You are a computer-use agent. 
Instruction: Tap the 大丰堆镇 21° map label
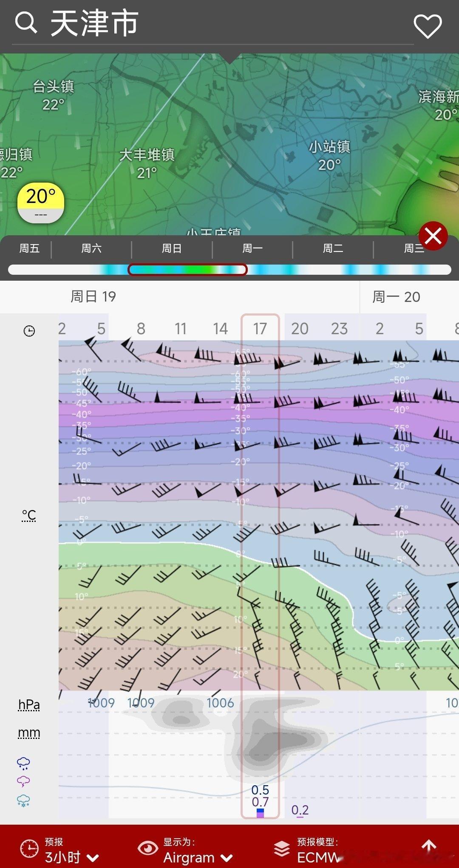click(147, 163)
